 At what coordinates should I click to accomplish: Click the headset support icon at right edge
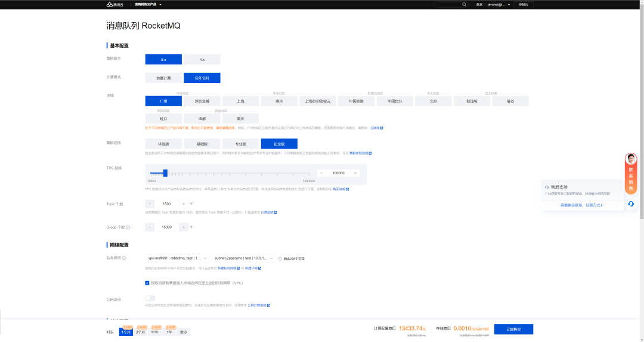click(x=631, y=204)
